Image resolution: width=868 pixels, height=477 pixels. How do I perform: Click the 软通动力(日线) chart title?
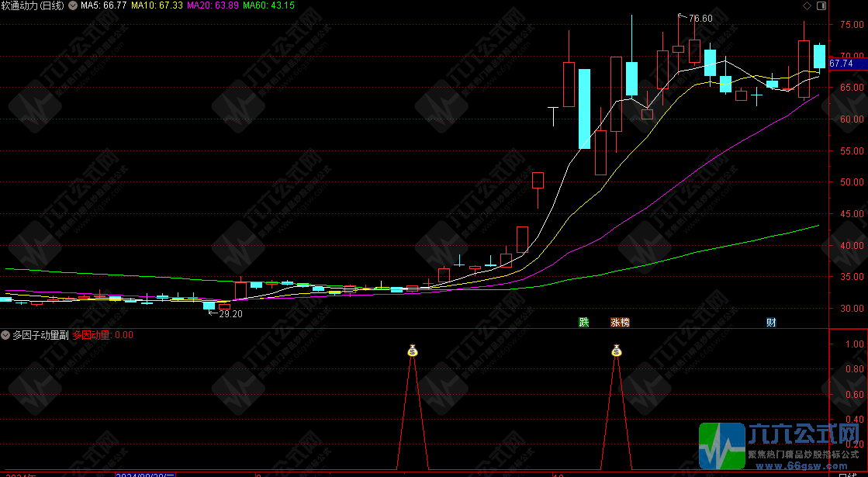33,6
